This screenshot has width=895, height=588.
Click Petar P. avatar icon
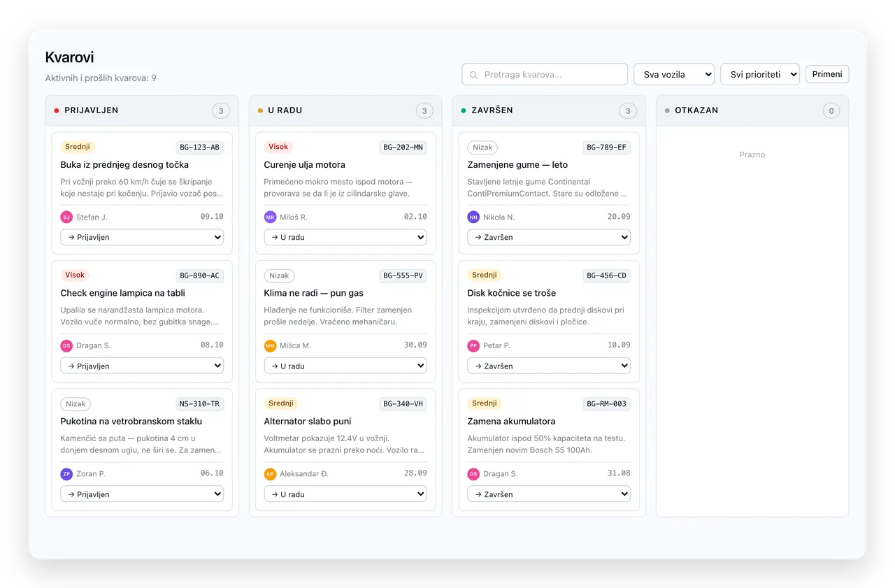[x=473, y=345]
